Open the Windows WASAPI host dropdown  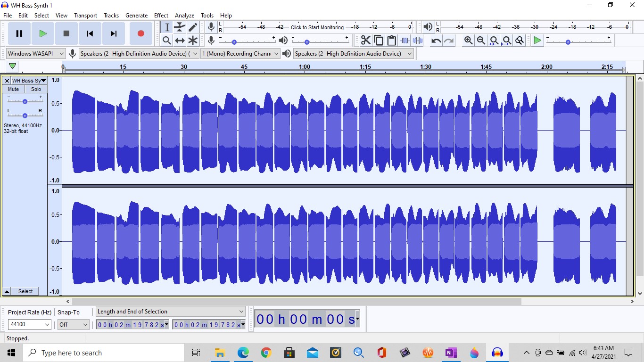coord(35,54)
